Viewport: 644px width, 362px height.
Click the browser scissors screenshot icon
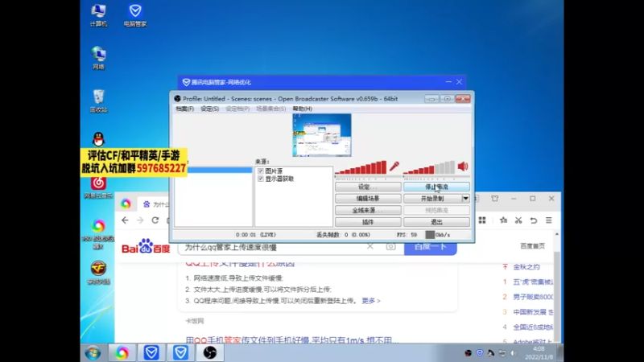click(x=518, y=220)
